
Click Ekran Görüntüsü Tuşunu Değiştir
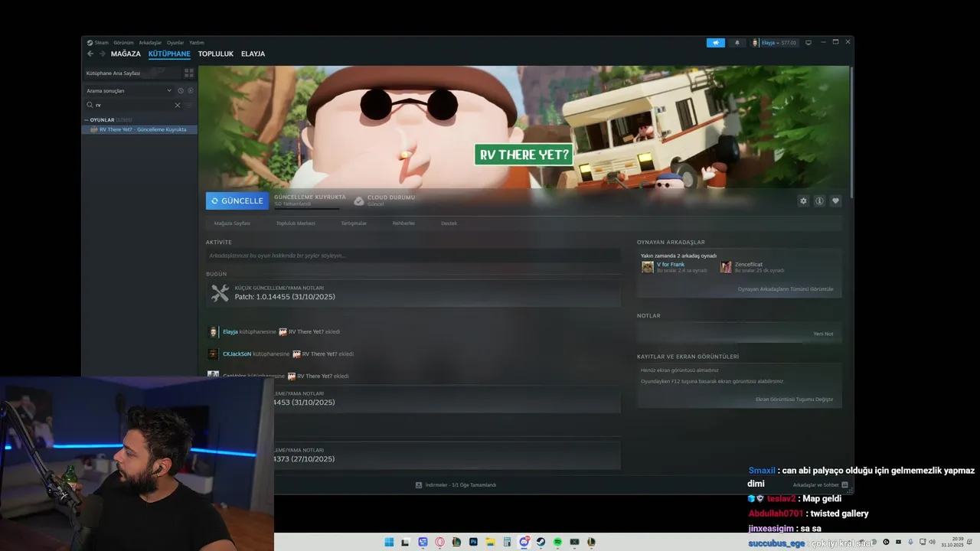(x=794, y=399)
